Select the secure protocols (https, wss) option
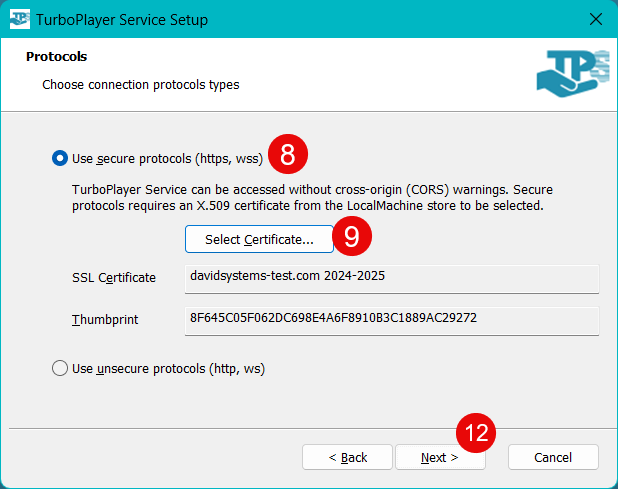The height and width of the screenshot is (489, 618). (x=60, y=158)
